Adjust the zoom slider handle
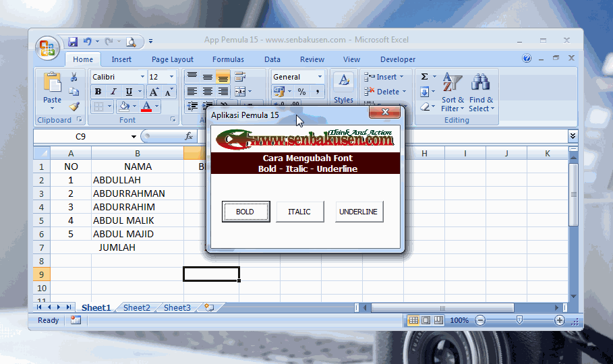The image size is (613, 364). [x=519, y=321]
